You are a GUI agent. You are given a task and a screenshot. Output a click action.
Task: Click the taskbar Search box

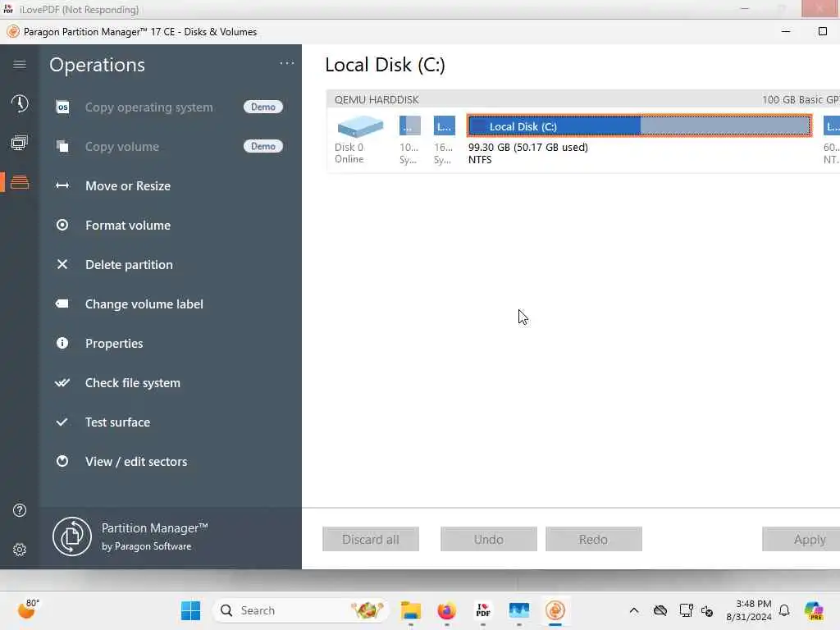click(300, 610)
